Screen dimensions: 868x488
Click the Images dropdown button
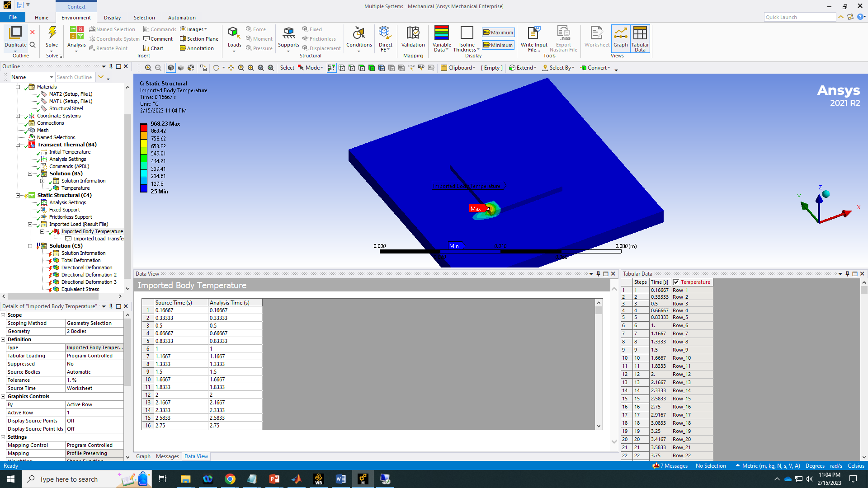click(193, 29)
